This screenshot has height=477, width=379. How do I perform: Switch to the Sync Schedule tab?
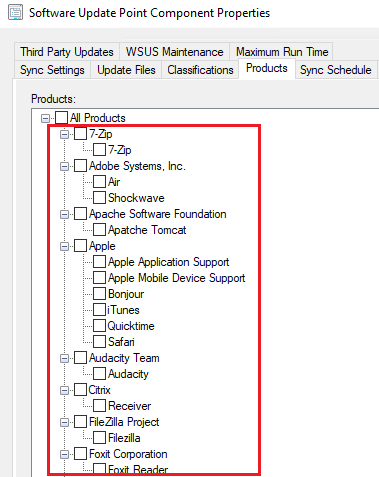point(336,70)
